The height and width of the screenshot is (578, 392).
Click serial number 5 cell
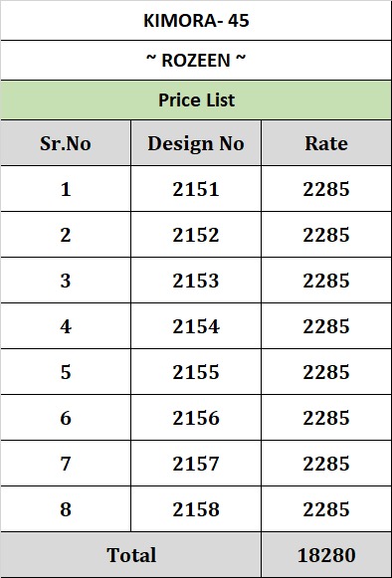point(66,372)
